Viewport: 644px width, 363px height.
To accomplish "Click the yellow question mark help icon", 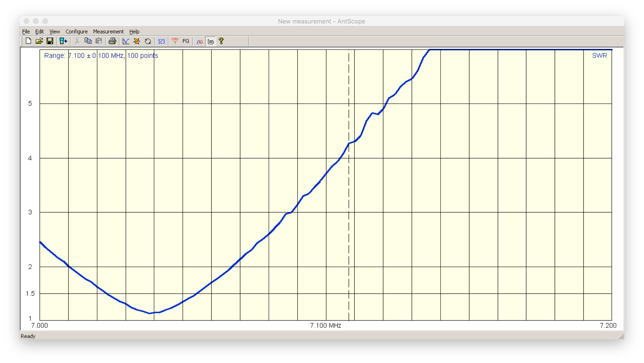I will [x=221, y=41].
